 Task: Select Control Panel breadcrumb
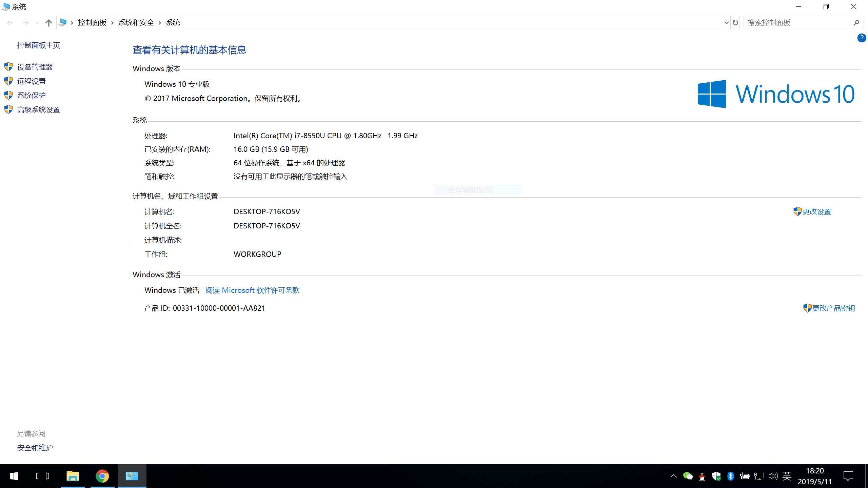pos(92,22)
